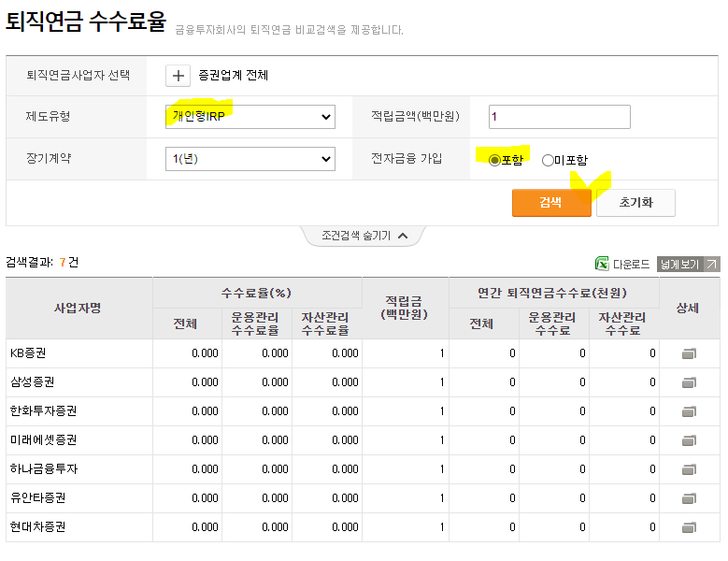728x561 pixels.
Task: Click the 삼성증권 company name
Action: pos(32,381)
